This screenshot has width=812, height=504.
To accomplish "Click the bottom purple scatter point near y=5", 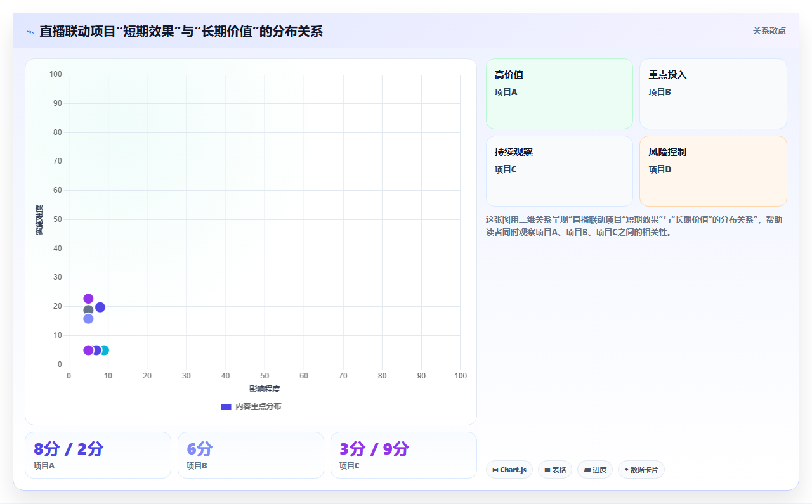I will [x=88, y=351].
